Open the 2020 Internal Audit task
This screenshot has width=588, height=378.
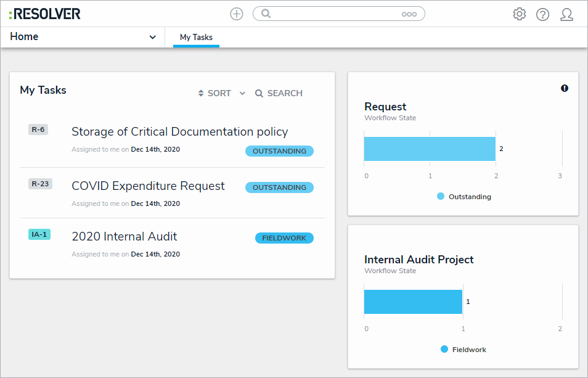click(124, 237)
